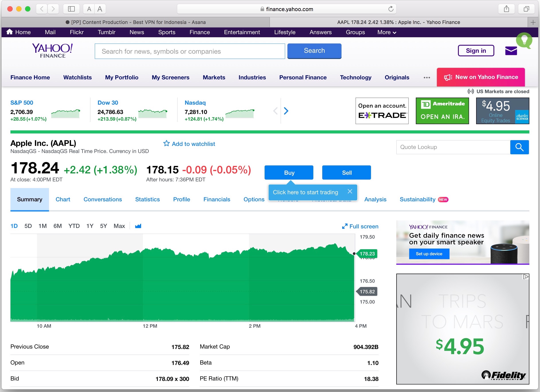
Task: Select the Max chart range
Action: pyautogui.click(x=119, y=226)
